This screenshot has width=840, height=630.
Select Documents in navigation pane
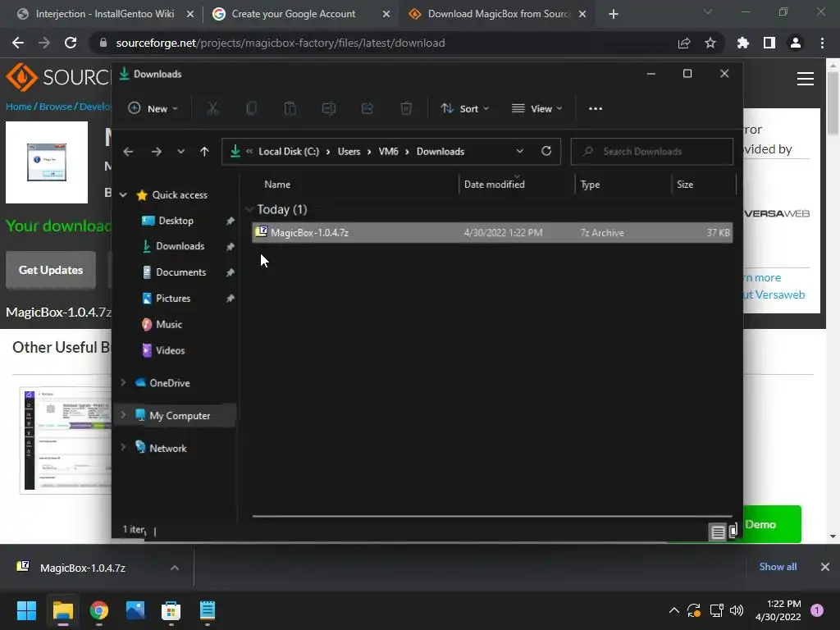pos(180,272)
